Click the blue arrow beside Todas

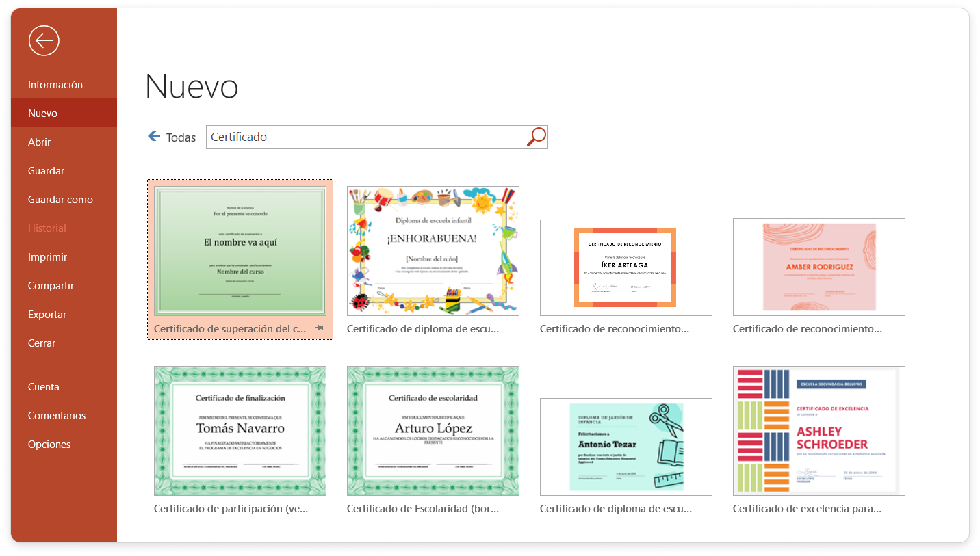tap(154, 137)
